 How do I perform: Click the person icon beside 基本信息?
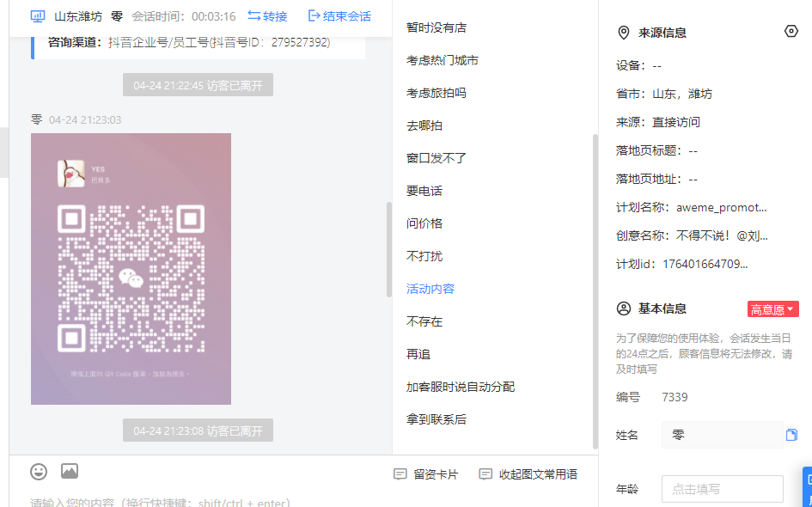point(624,308)
